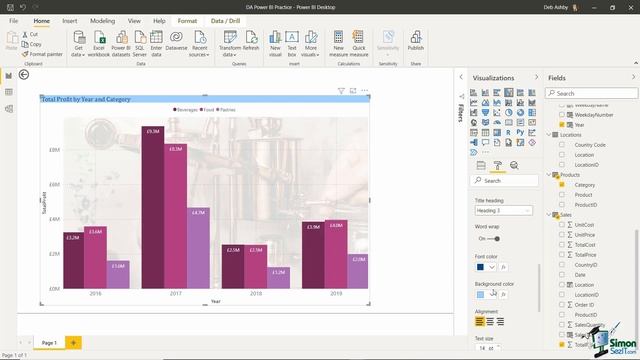The width and height of the screenshot is (640, 360).
Task: Uncheck the Year field
Action: point(562,125)
